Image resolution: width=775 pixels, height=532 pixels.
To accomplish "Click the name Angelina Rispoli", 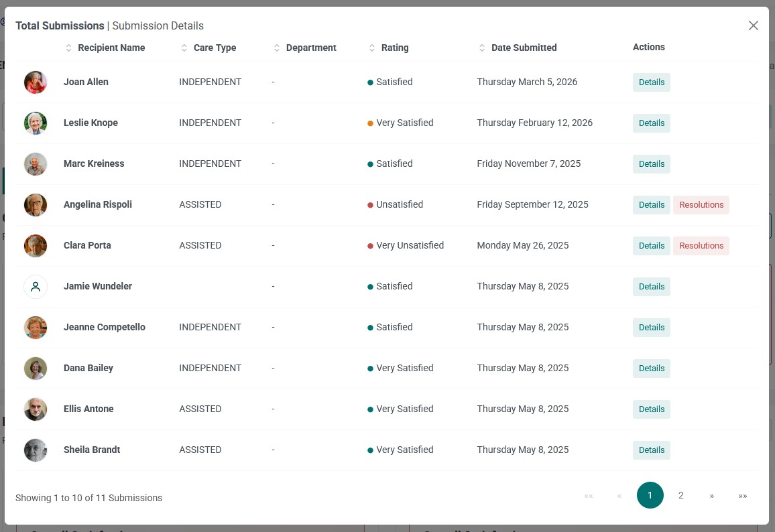I will click(98, 204).
